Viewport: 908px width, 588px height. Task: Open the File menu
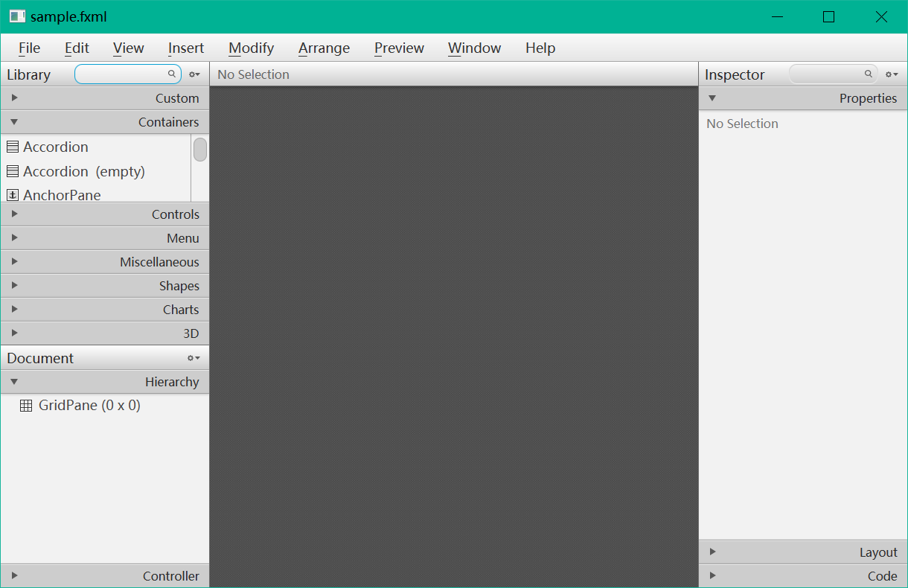[29, 48]
